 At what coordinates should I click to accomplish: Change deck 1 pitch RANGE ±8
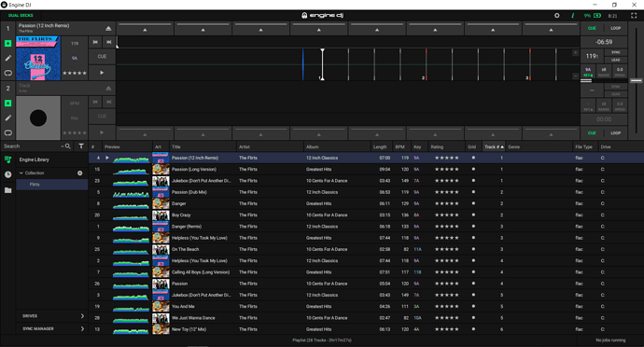tap(603, 72)
